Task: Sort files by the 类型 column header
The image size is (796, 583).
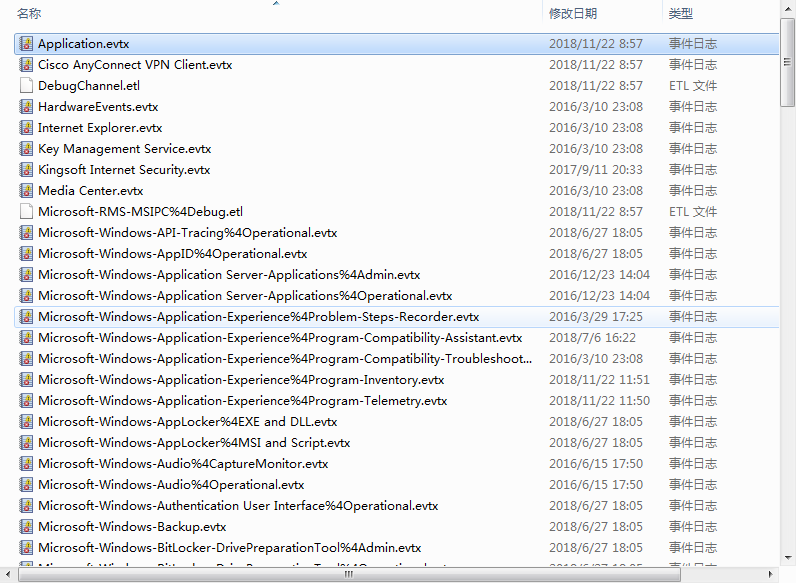Action: [x=681, y=13]
